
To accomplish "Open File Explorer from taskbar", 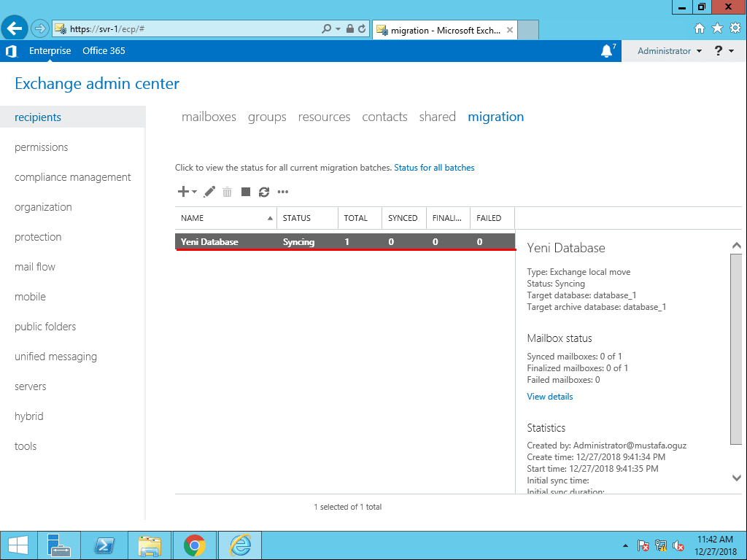I will tap(150, 545).
